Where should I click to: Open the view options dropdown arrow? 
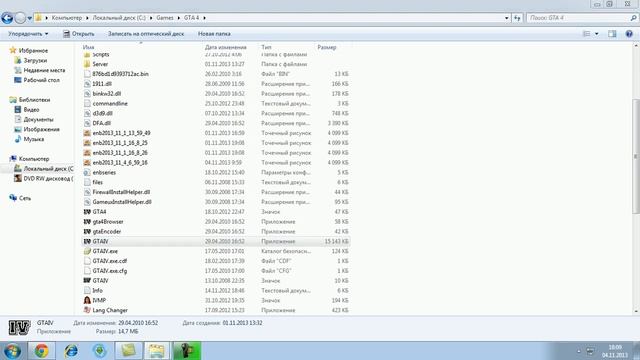(x=596, y=34)
